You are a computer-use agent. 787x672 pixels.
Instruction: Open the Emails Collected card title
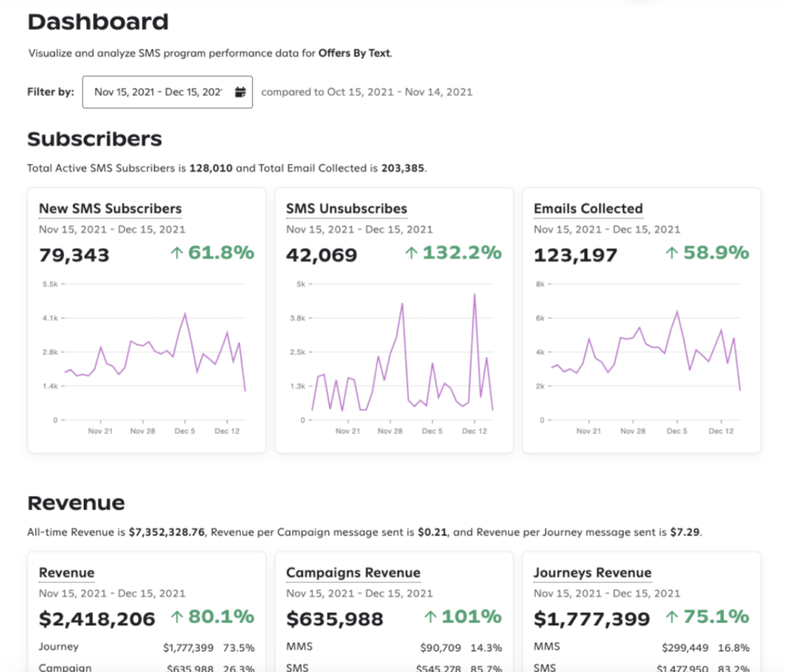[588, 209]
